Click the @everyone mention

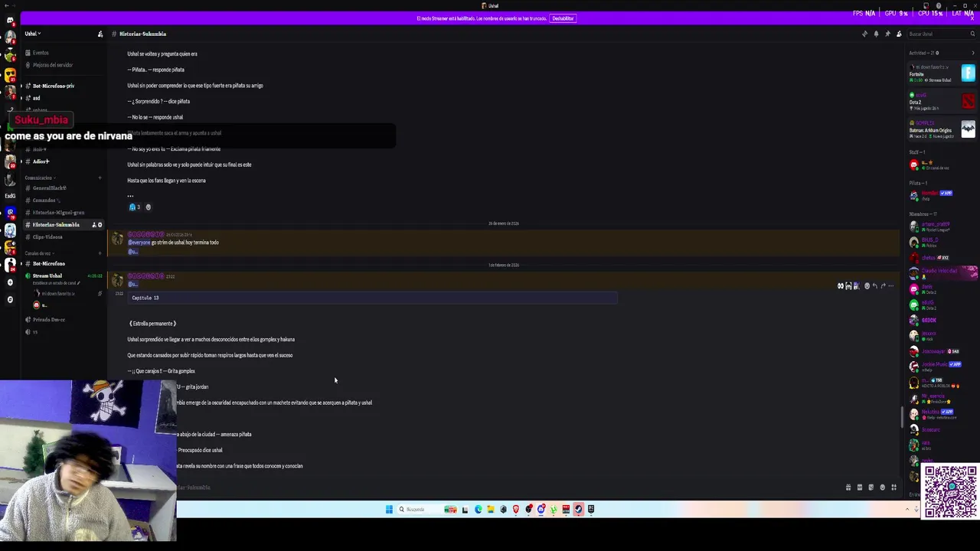[139, 243]
